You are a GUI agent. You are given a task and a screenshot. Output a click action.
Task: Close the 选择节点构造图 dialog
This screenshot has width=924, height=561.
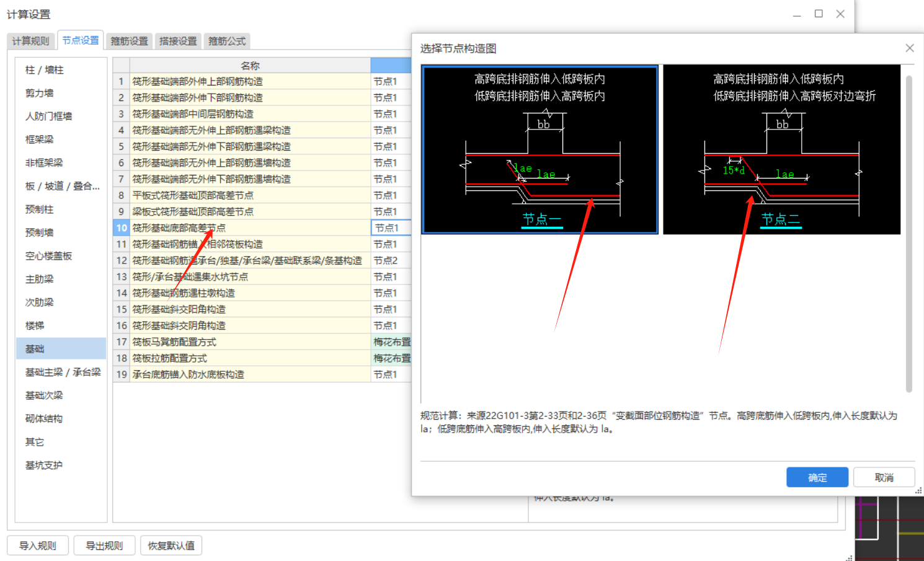[910, 48]
